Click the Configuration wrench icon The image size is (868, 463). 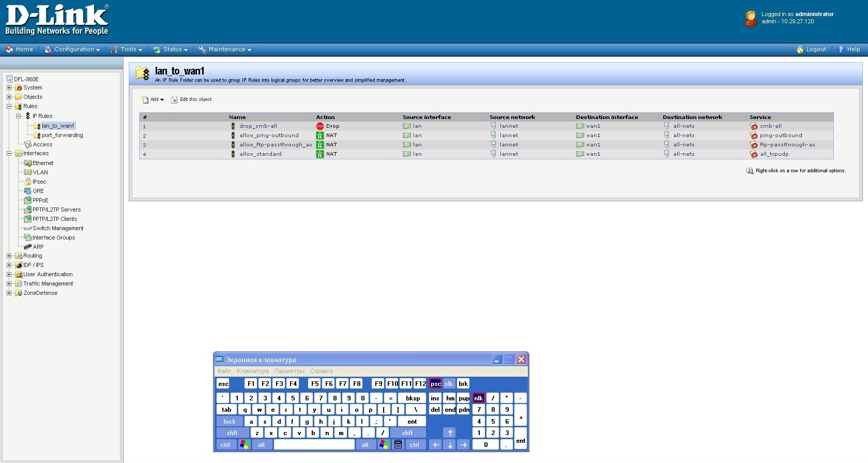click(48, 50)
